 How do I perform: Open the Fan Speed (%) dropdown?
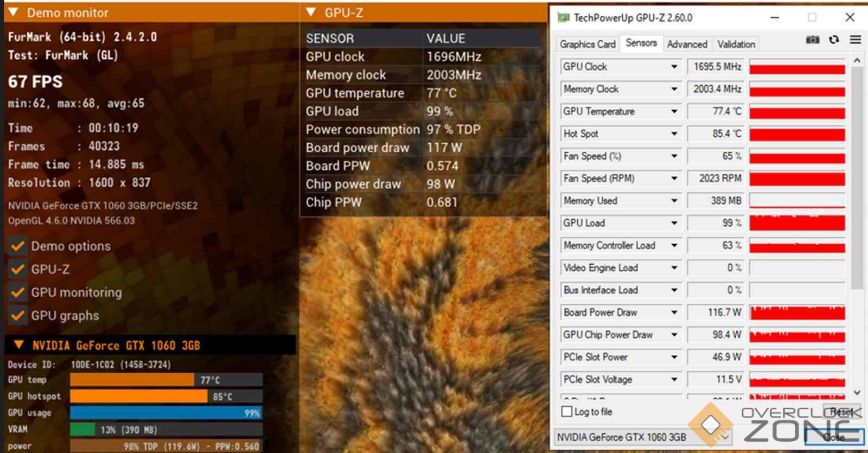click(674, 156)
